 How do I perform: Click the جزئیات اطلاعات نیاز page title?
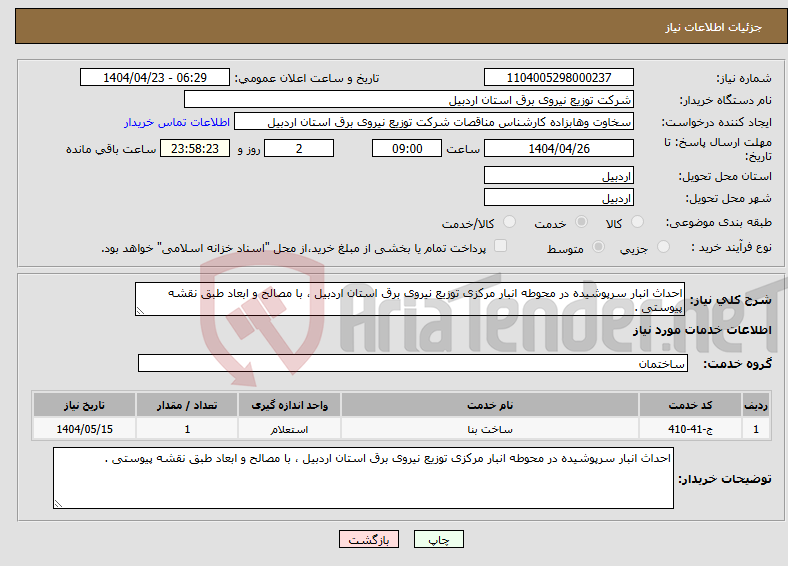714,27
